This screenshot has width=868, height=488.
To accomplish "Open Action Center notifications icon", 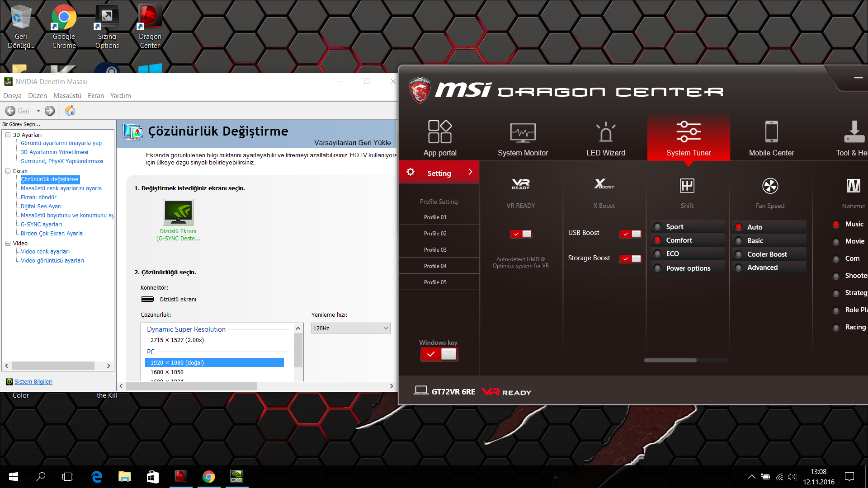I will (x=849, y=477).
